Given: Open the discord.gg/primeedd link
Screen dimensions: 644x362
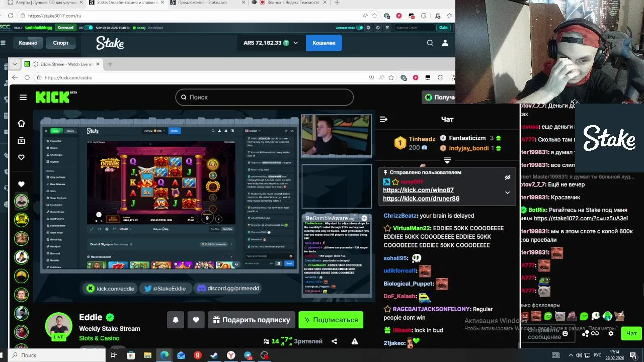Looking at the screenshot, I should point(228,289).
